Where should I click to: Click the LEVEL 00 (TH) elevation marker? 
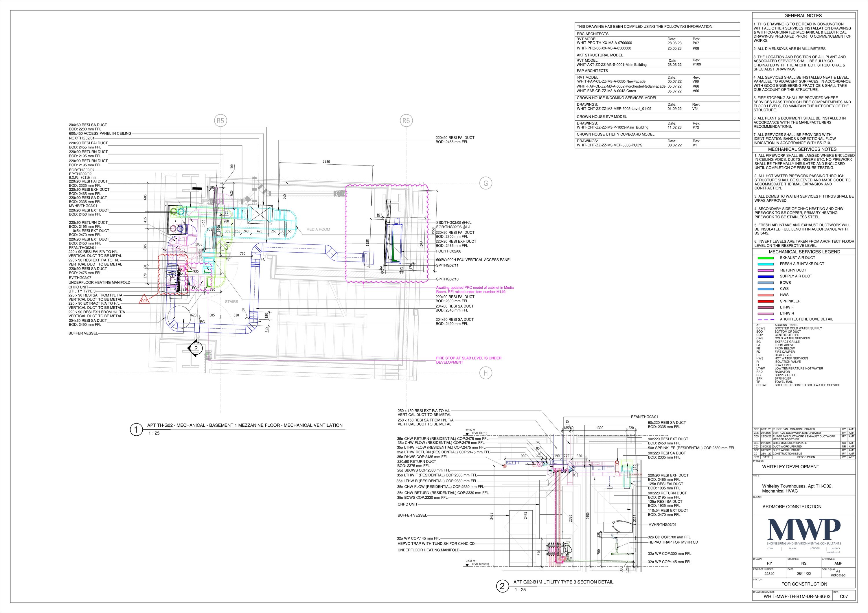click(468, 434)
